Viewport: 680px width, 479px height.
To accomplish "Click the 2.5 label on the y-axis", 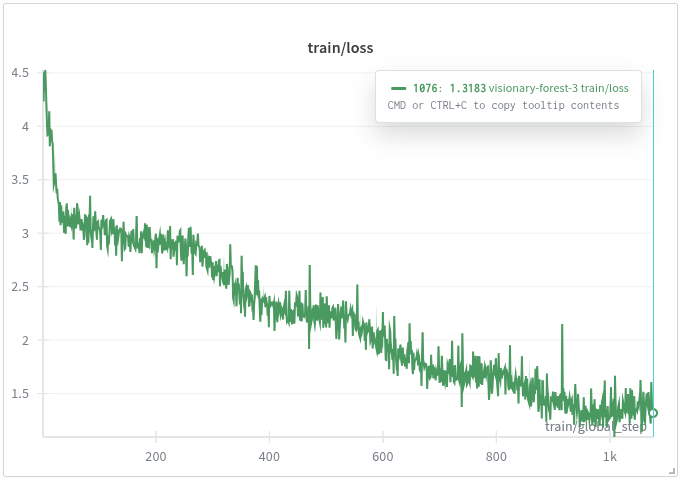I will coord(21,287).
